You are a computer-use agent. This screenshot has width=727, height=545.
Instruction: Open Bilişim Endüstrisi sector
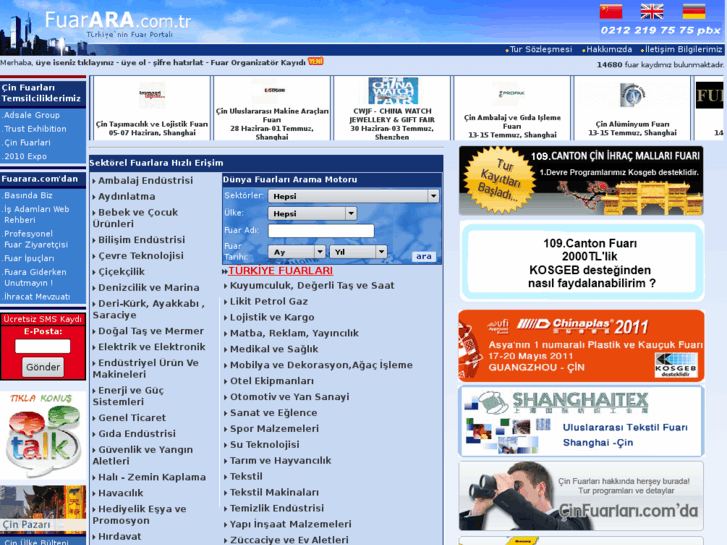pos(141,239)
